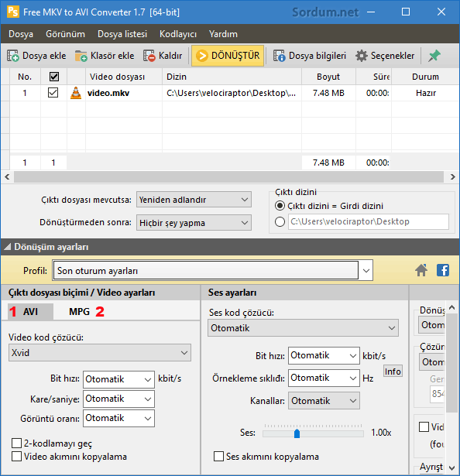Image resolution: width=460 pixels, height=476 pixels.
Task: Enable the 2-kodlamayı geç checkbox
Action: click(17, 443)
